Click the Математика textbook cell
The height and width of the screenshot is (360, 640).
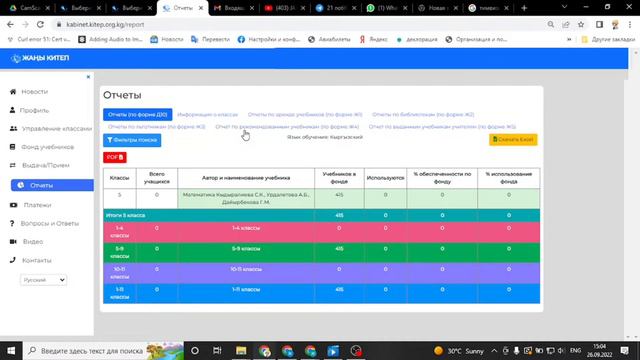point(246,198)
